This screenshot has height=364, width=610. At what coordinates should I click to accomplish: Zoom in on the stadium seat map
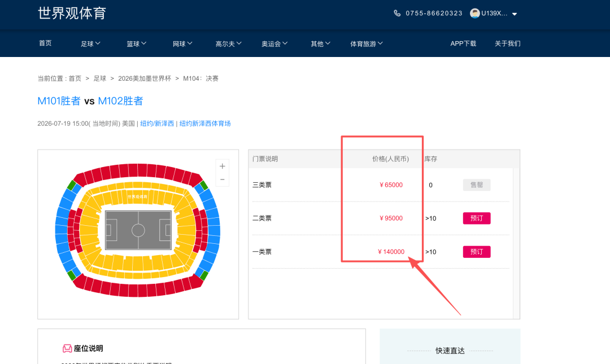tap(223, 166)
